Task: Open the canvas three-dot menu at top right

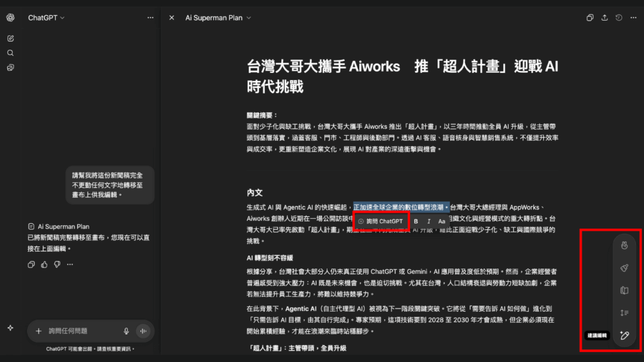Action: point(633,18)
